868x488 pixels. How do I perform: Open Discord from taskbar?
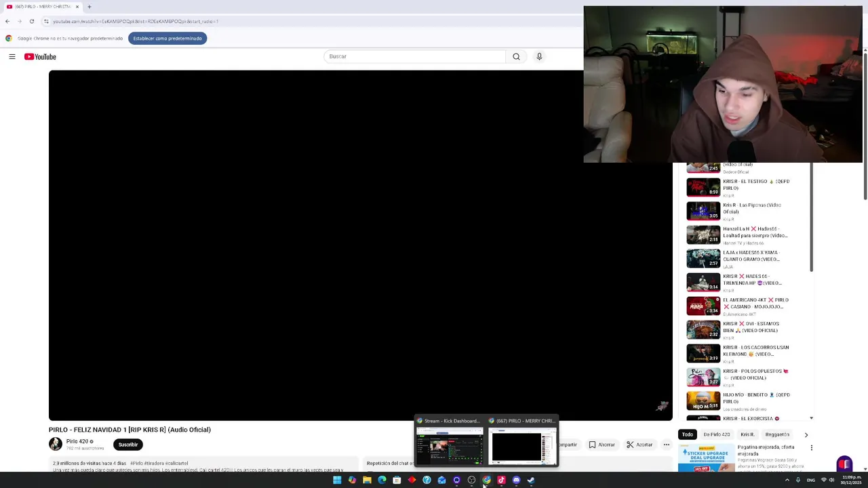click(516, 480)
